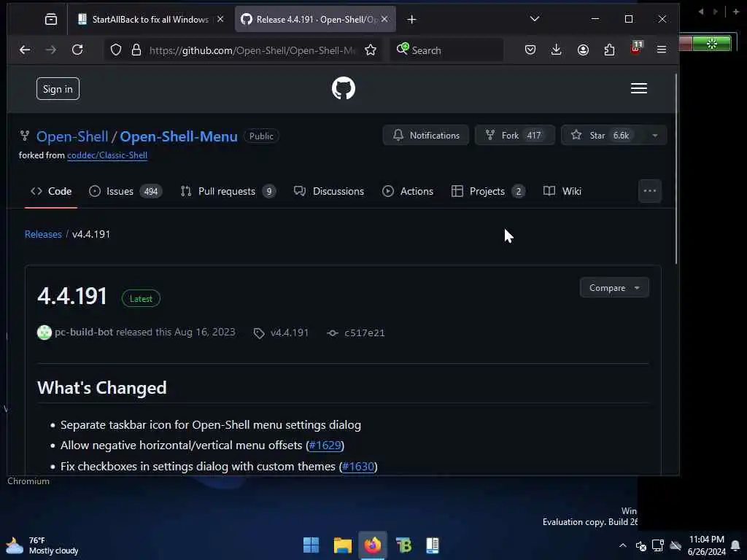Open the green TB taskbar app
747x560 pixels.
click(403, 545)
